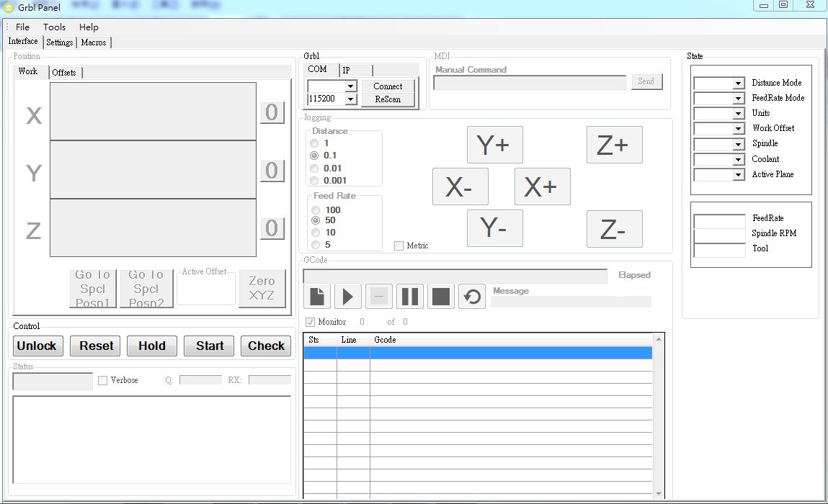The height and width of the screenshot is (504, 828).
Task: Open the 115200 baud rate dropdown
Action: [351, 99]
